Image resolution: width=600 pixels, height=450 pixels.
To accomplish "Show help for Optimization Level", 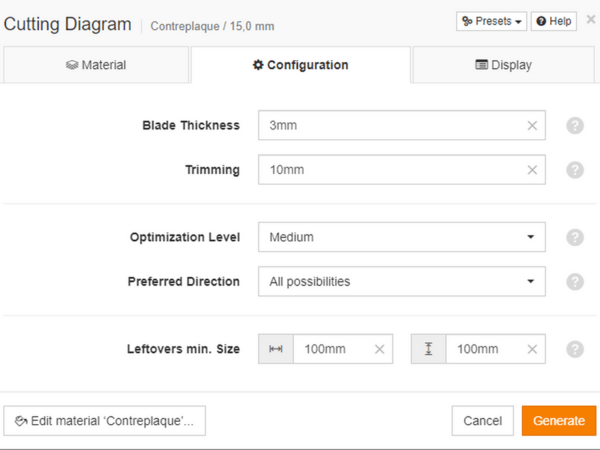I will (x=575, y=238).
